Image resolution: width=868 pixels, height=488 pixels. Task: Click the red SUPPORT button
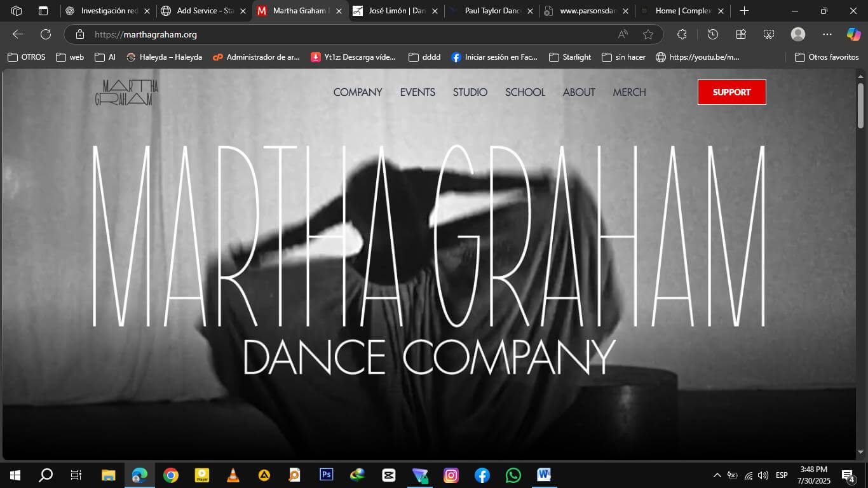731,92
